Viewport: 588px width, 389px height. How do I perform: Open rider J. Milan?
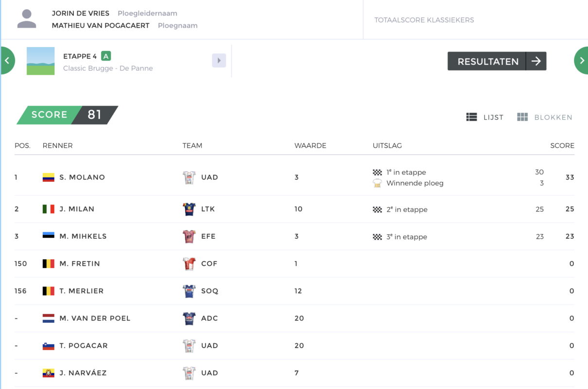coord(77,209)
